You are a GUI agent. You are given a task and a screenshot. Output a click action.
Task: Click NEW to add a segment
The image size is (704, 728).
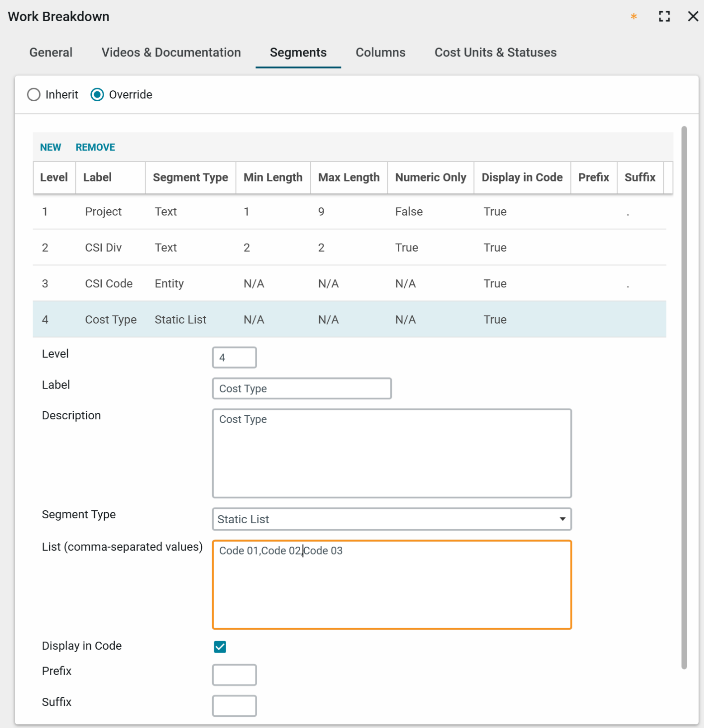click(50, 147)
